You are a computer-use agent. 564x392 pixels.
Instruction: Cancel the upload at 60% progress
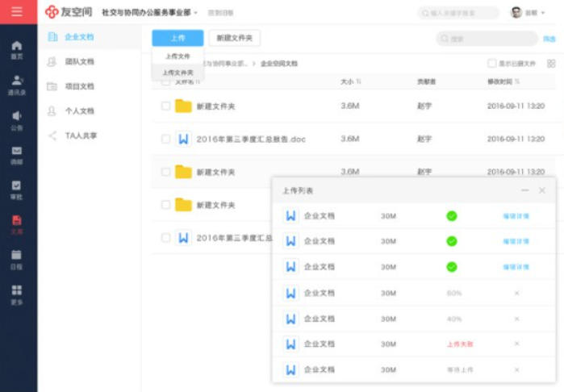pos(516,293)
